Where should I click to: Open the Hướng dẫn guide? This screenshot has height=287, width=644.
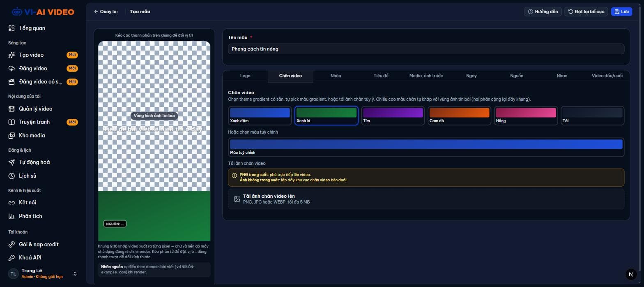click(543, 12)
